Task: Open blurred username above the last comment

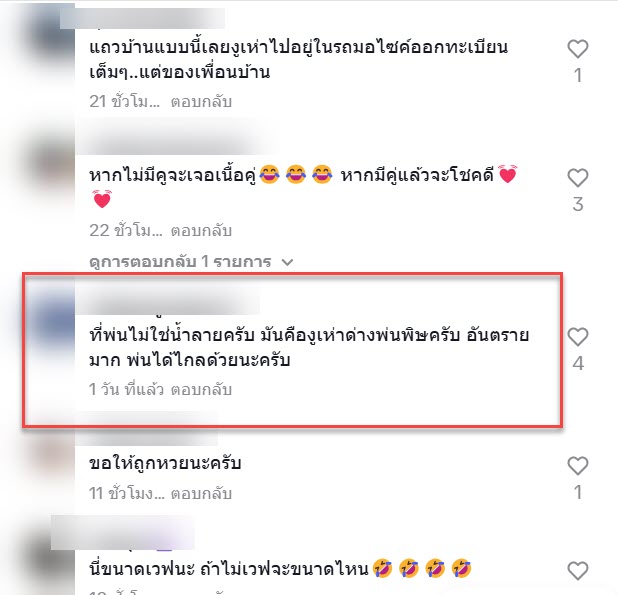Action: click(x=122, y=533)
